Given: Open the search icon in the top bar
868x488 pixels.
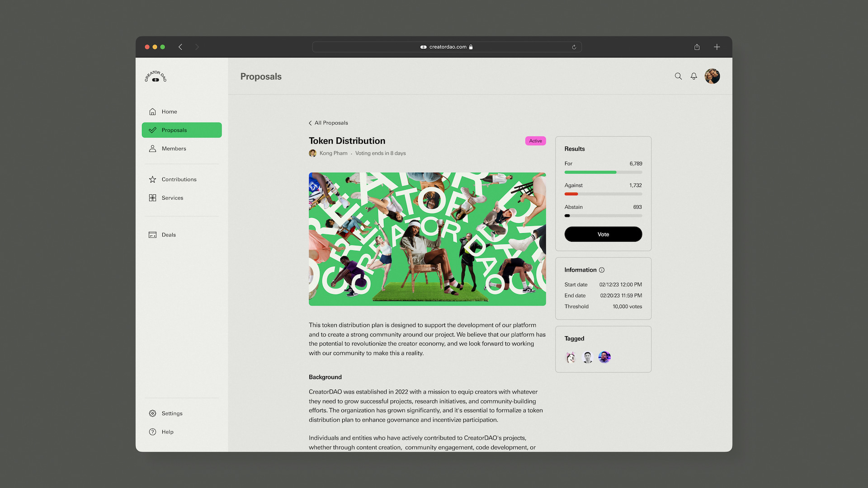Looking at the screenshot, I should 678,76.
